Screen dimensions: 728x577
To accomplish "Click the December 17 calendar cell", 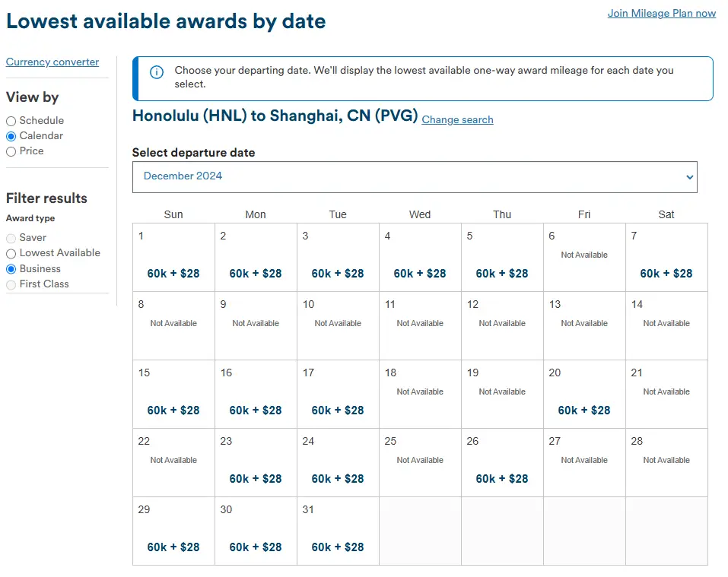I will click(x=338, y=395).
